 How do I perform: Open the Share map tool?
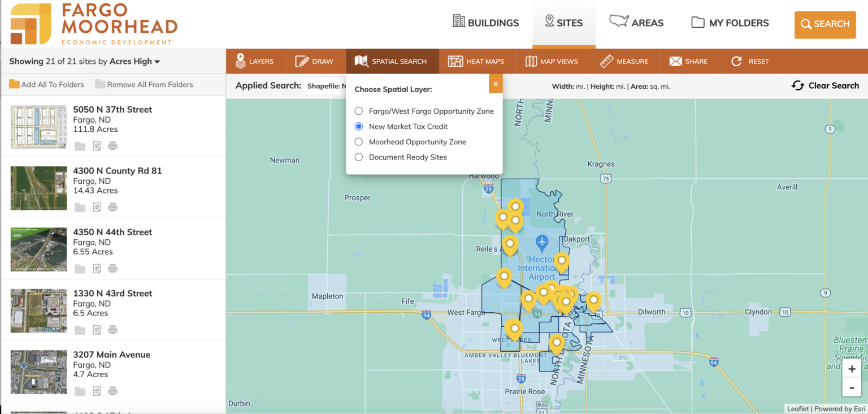tap(689, 61)
